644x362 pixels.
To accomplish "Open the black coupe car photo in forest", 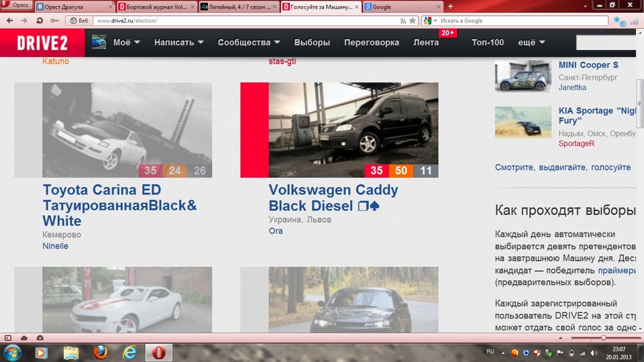I will pyautogui.click(x=354, y=300).
